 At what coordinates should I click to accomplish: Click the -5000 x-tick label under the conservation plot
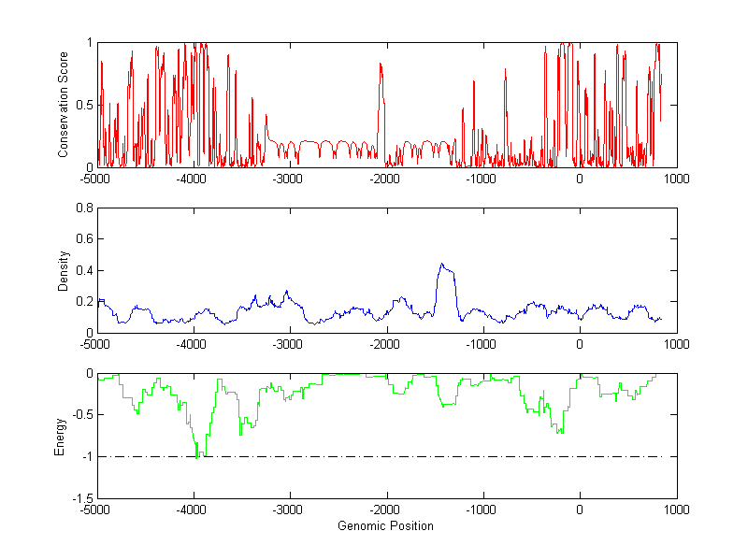pos(96,179)
